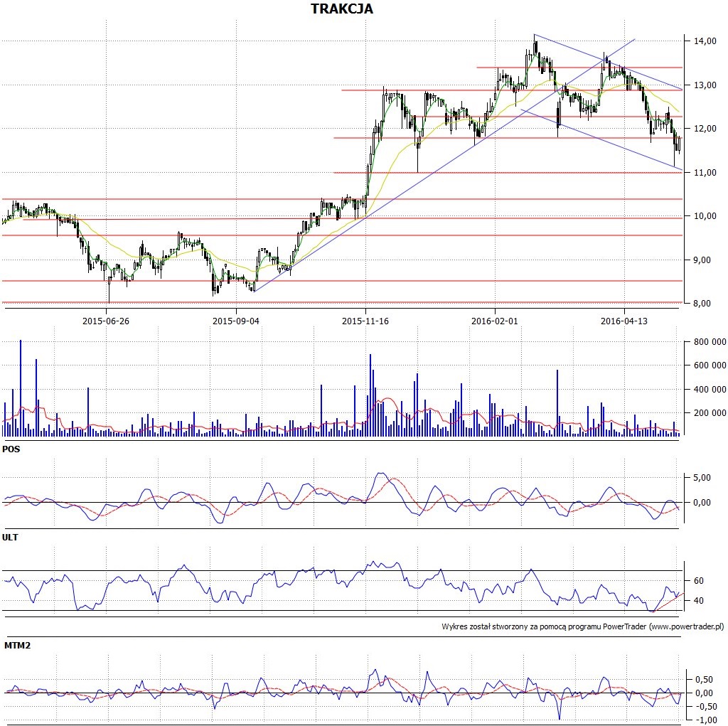This screenshot has height=726, width=728.
Task: Click the 200 000 volume axis label
Action: (710, 413)
